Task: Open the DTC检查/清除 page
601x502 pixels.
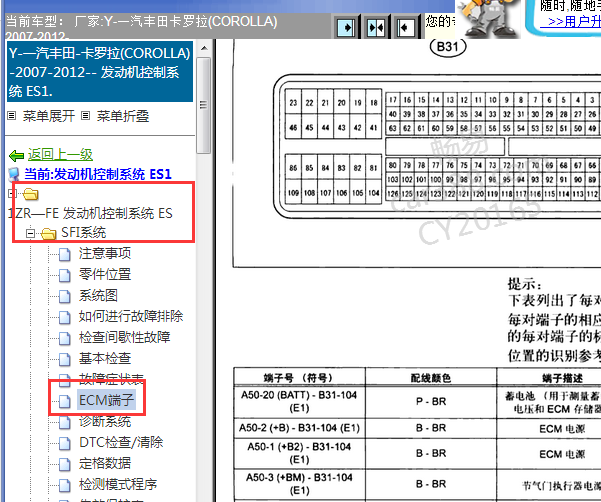Action: (x=121, y=442)
